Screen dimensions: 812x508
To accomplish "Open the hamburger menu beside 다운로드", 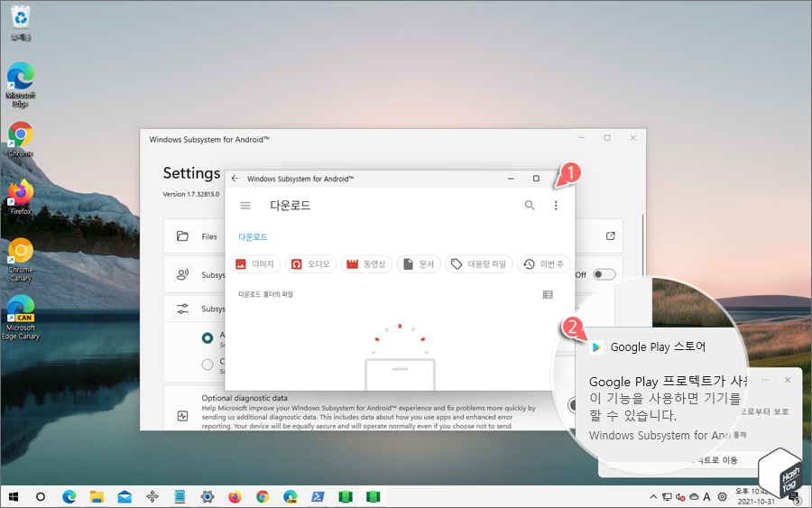I will (x=245, y=206).
